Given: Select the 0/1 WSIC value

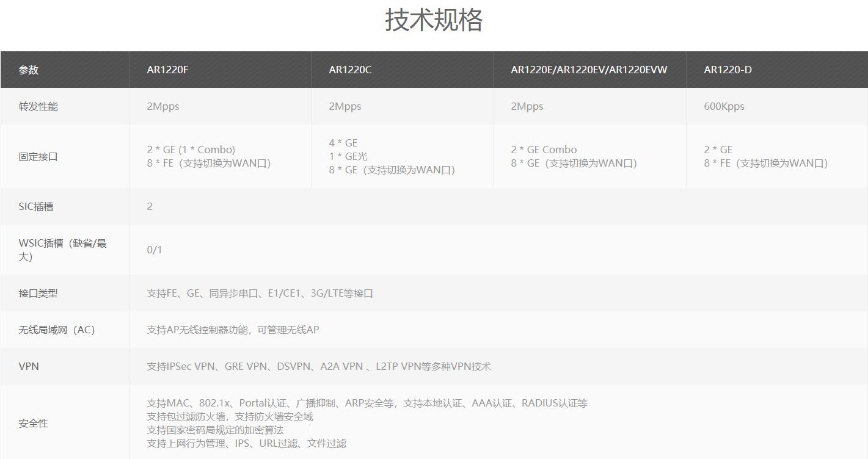Looking at the screenshot, I should point(155,250).
